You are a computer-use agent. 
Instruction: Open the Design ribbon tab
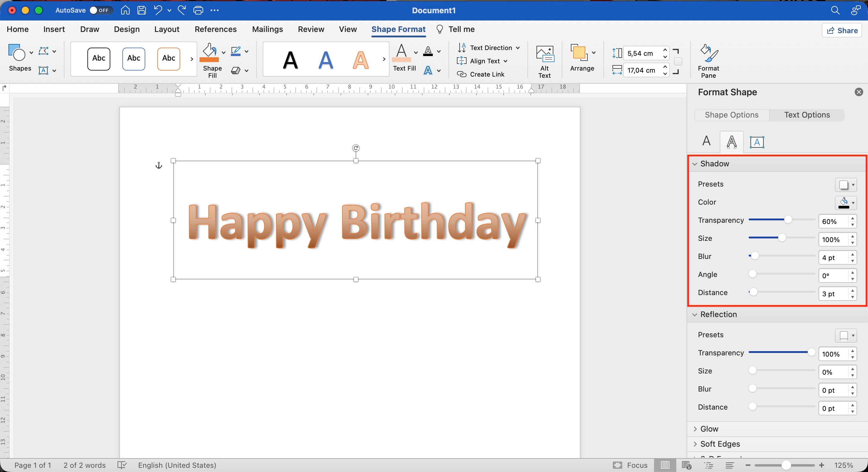pos(127,29)
